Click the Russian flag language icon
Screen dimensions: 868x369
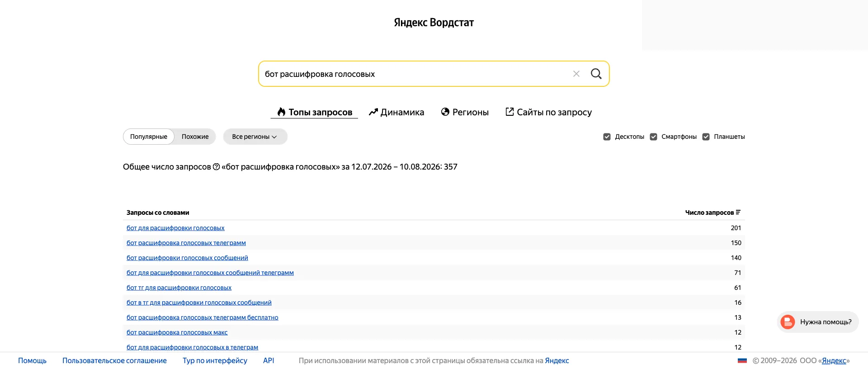click(742, 360)
